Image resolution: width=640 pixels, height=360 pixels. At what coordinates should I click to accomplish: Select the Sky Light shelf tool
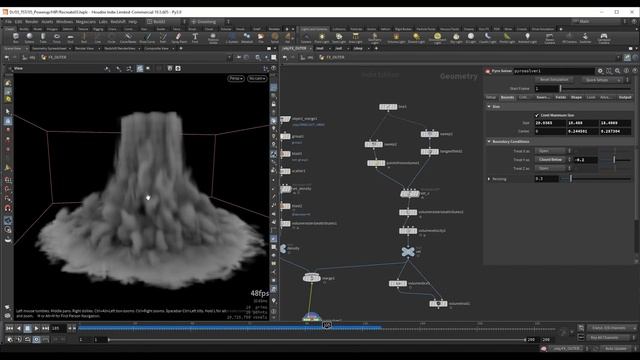[456, 38]
